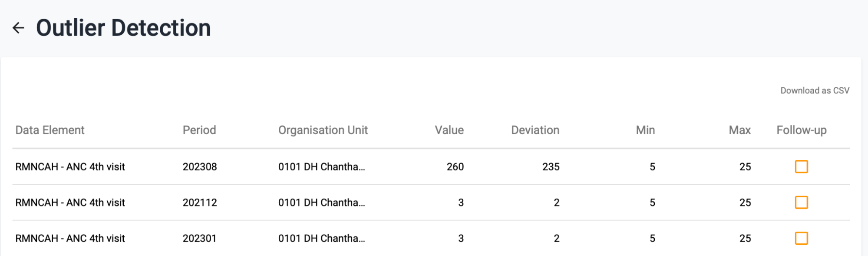Click the Min column header

click(645, 130)
